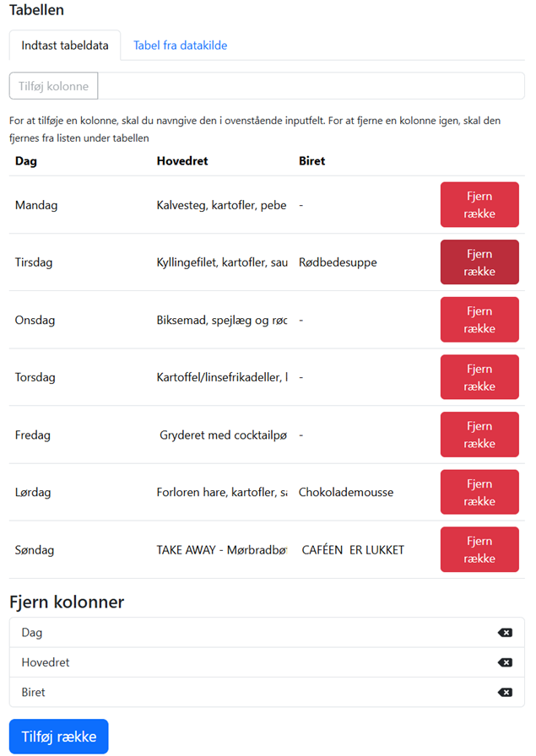Remove the Fredag row

(479, 434)
